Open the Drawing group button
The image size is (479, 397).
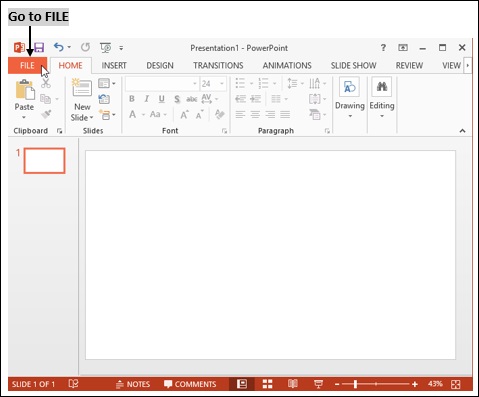tap(350, 98)
